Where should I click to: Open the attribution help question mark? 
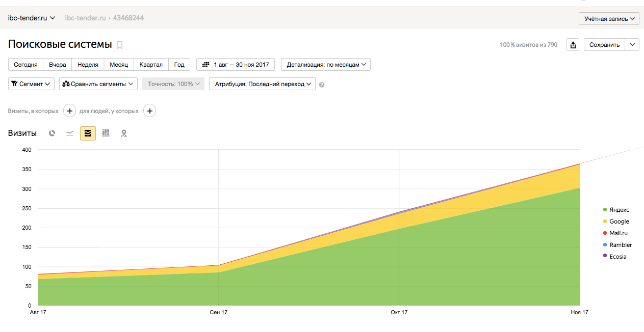coord(322,85)
